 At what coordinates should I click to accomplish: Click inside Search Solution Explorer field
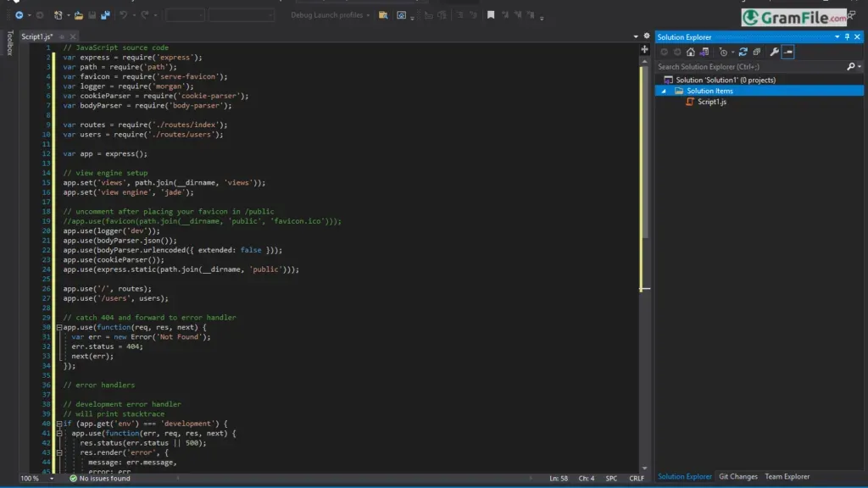click(x=751, y=67)
